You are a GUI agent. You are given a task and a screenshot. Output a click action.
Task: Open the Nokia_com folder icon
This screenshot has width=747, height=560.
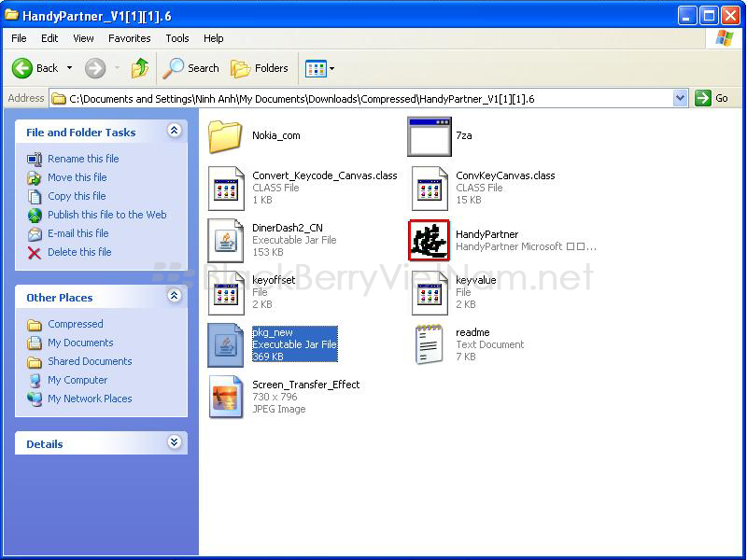coord(225,136)
